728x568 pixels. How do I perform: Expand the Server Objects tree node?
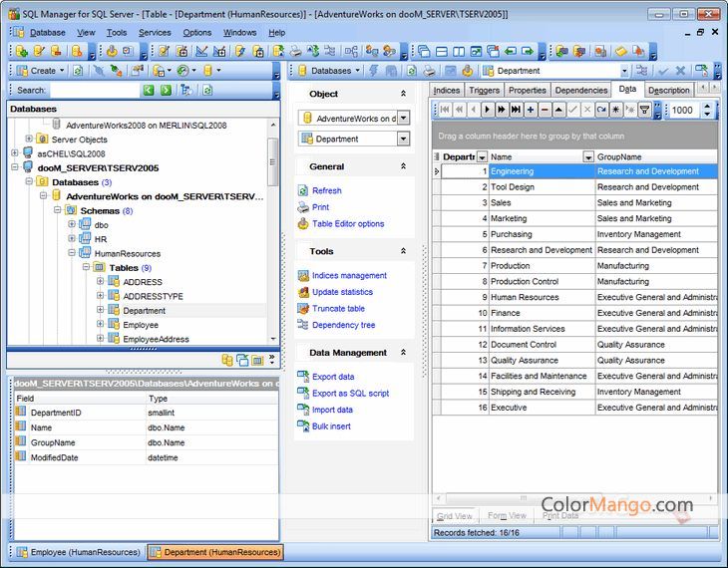pos(29,139)
